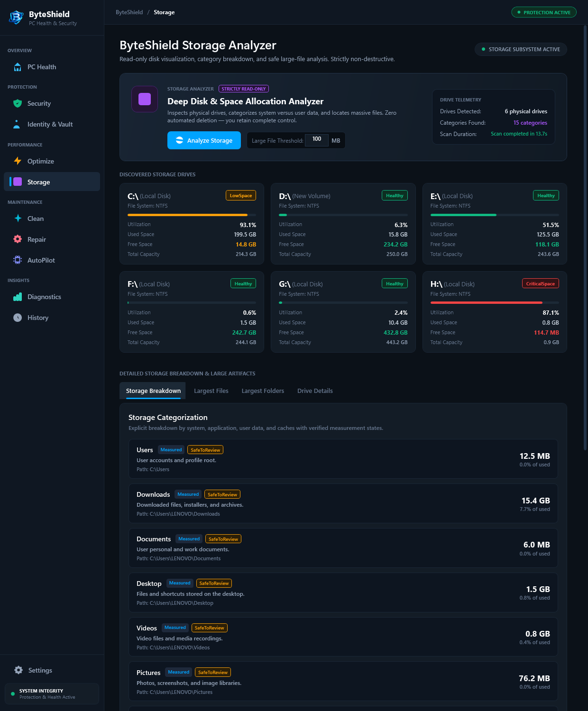This screenshot has height=711, width=588.
Task: Click the Protection Active badge
Action: click(x=544, y=12)
